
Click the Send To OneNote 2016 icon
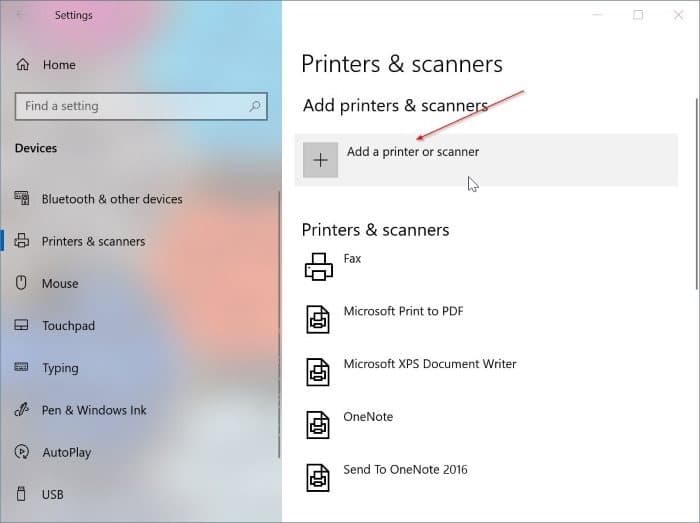(318, 477)
